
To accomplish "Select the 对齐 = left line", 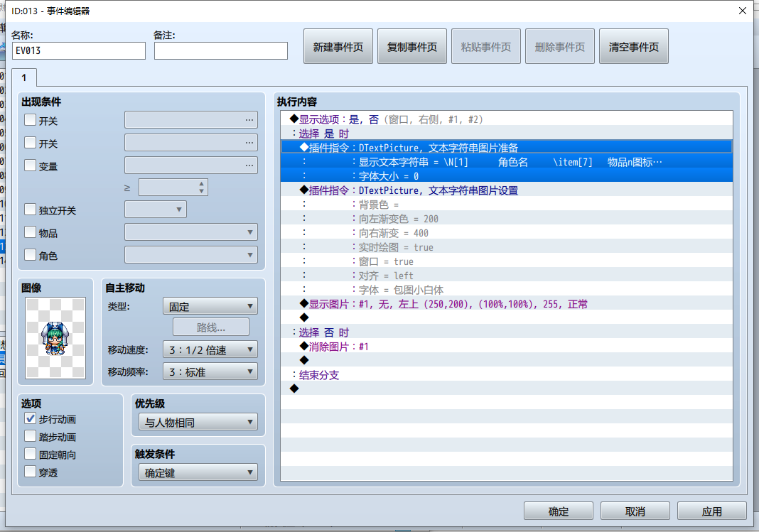I will [507, 275].
